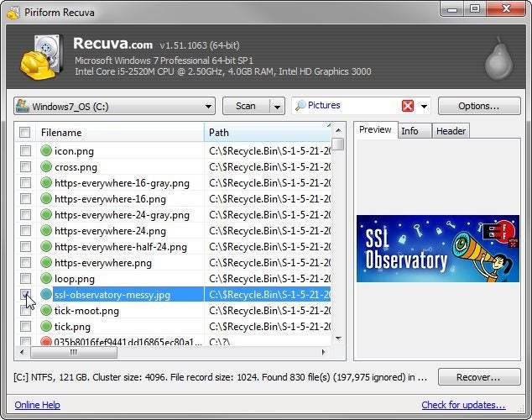Check the box for https-everywhere-half-24.png
This screenshot has height=420, width=532.
click(25, 246)
